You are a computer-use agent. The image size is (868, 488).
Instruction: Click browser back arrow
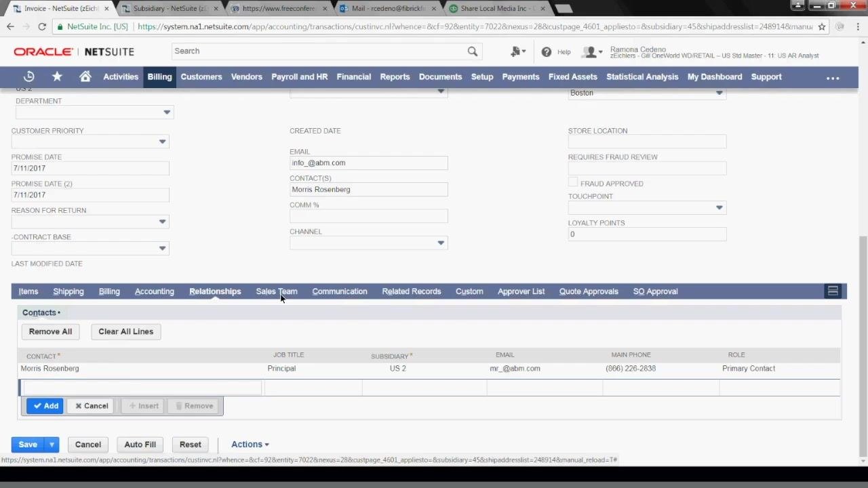[10, 26]
